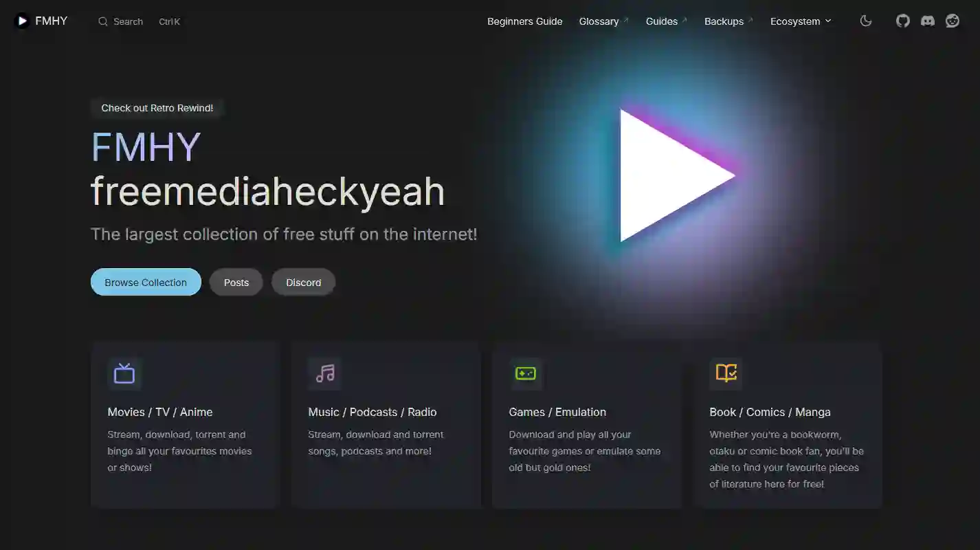Click the largest collection of free stuff tagline
Image resolution: width=980 pixels, height=550 pixels.
284,234
